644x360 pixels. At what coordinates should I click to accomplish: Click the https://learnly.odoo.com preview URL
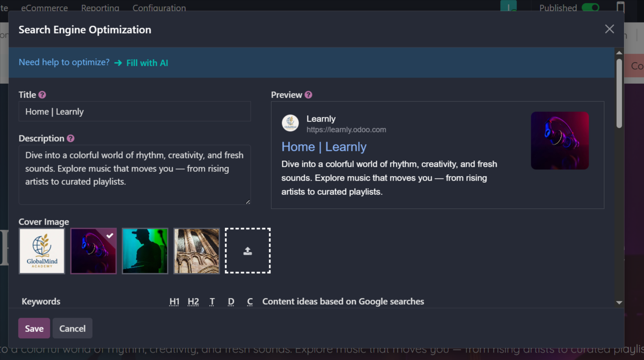(x=346, y=130)
